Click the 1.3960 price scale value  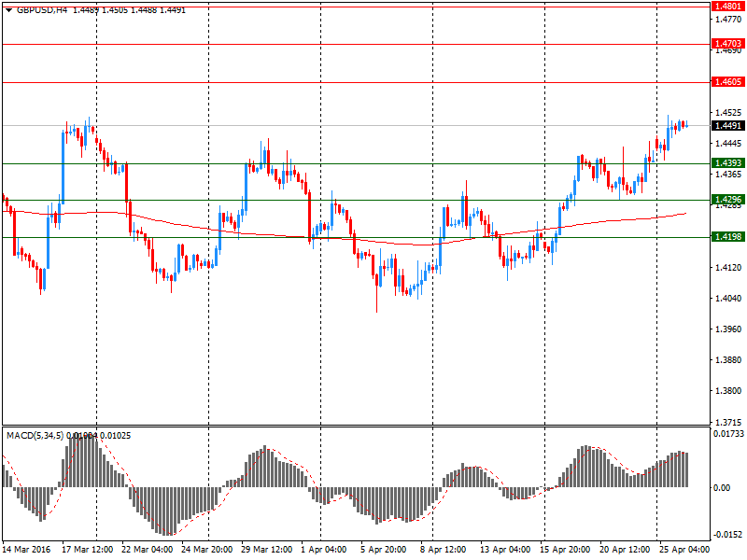729,329
